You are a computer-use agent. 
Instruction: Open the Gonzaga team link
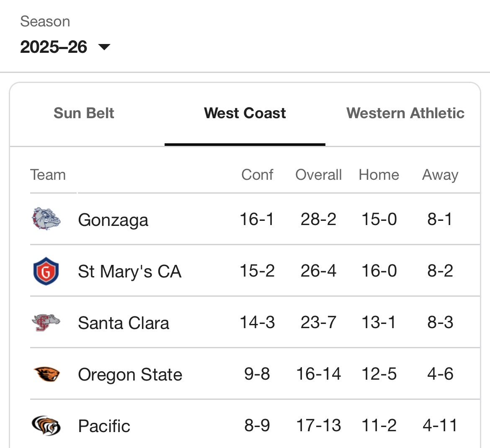[x=113, y=220]
